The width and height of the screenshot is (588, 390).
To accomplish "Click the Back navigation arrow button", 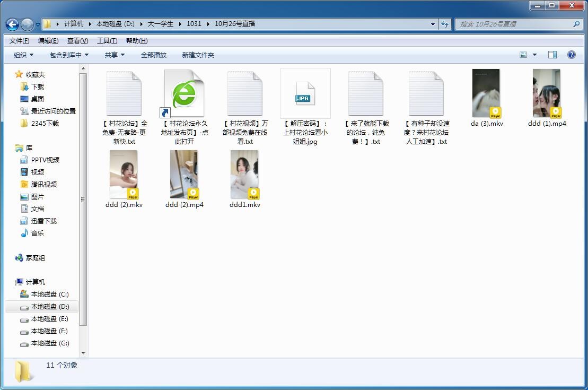I will pos(12,24).
